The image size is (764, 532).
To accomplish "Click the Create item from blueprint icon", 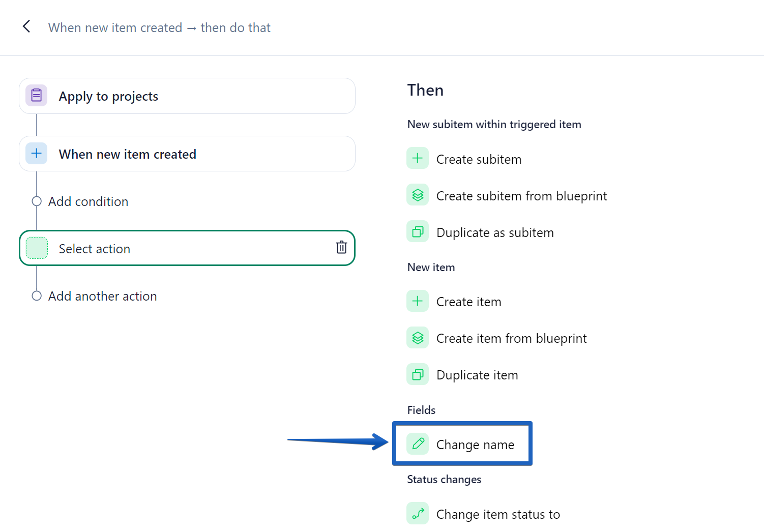I will point(418,338).
